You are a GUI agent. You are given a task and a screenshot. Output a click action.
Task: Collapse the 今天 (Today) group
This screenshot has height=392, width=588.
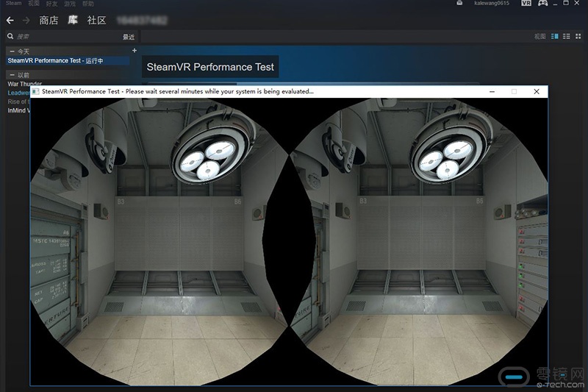click(x=12, y=51)
